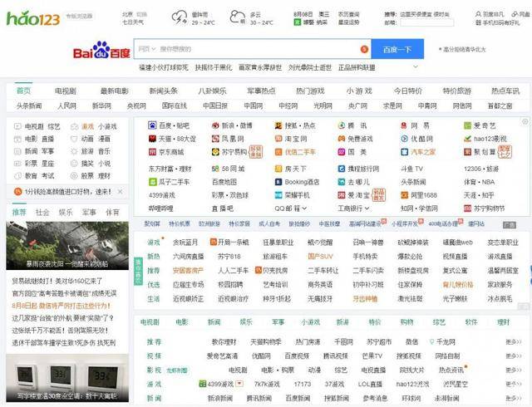Open the 网页 search type dropdown

tap(146, 49)
